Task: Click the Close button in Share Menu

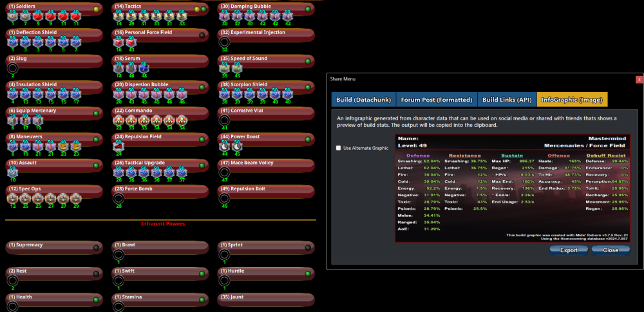Action: 611,250
